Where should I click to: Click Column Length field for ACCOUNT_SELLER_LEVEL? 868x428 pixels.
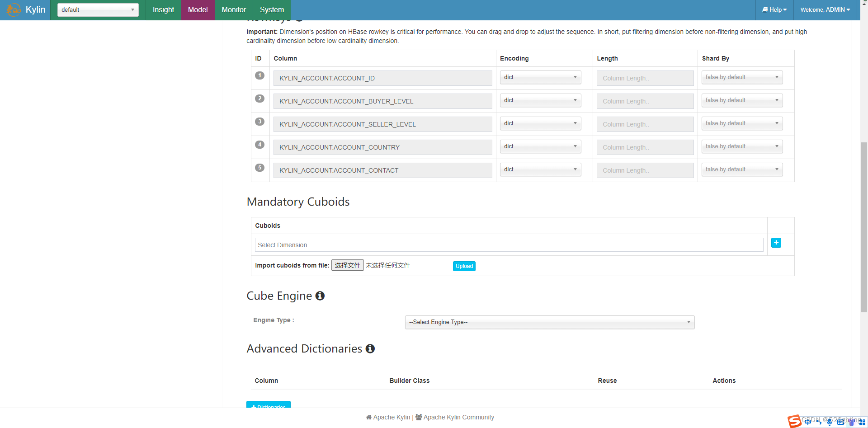click(x=645, y=124)
